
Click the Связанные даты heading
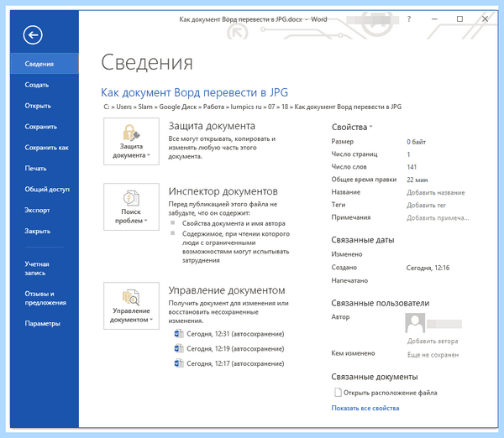363,240
